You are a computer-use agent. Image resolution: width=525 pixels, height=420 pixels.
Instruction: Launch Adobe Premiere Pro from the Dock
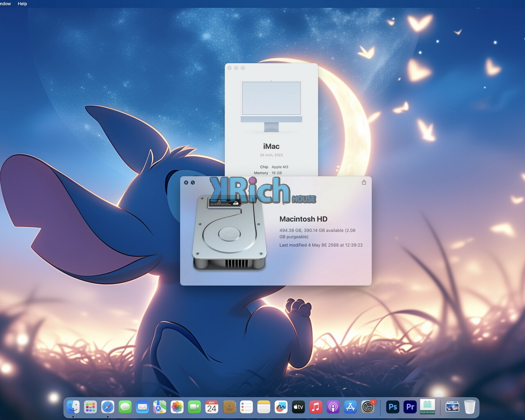(410, 407)
